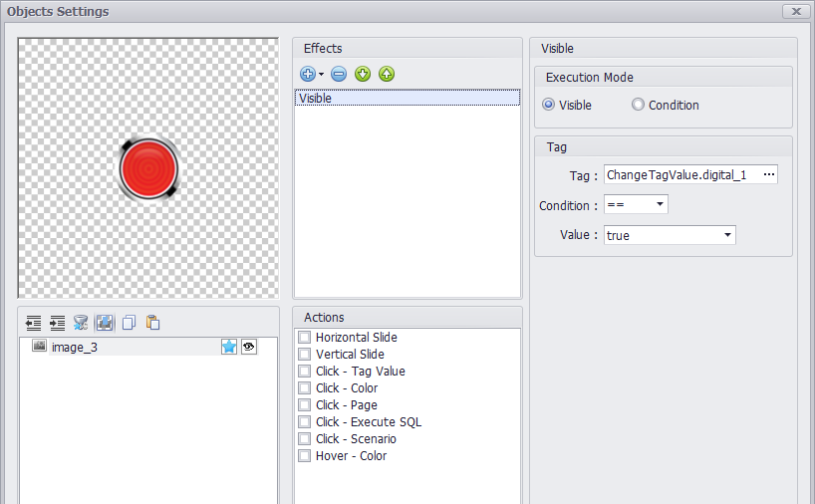The height and width of the screenshot is (504, 815).
Task: Enable Horizontal Slide action
Action: coord(305,338)
